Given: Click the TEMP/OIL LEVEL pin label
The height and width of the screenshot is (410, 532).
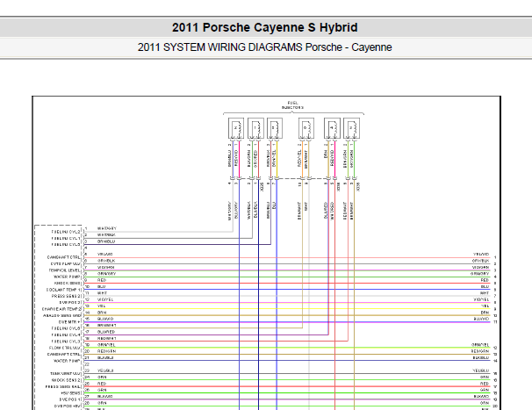Looking at the screenshot, I should pos(65,270).
